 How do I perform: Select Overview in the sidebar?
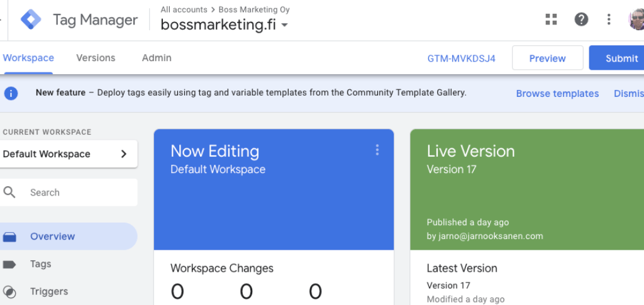(68, 236)
